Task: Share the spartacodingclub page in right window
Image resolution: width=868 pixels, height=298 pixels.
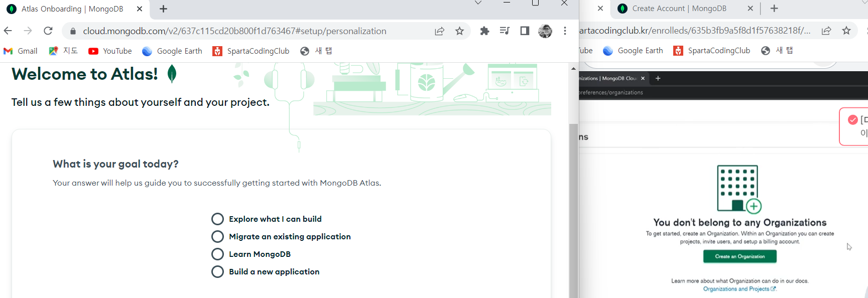Action: pyautogui.click(x=826, y=31)
